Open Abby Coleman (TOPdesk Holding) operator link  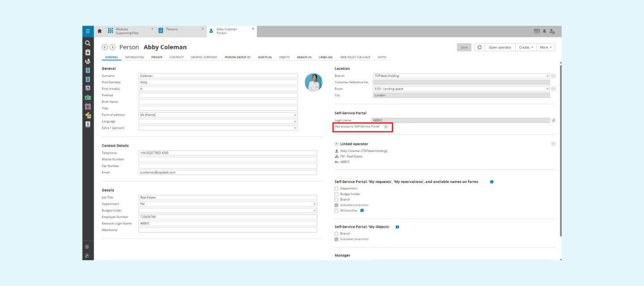coord(364,151)
